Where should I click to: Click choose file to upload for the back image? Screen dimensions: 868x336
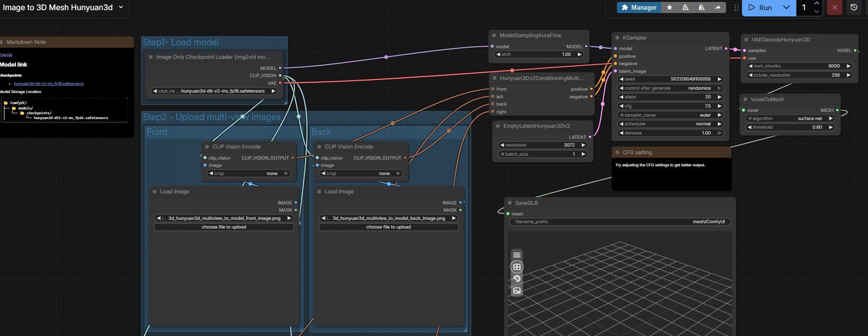point(389,227)
